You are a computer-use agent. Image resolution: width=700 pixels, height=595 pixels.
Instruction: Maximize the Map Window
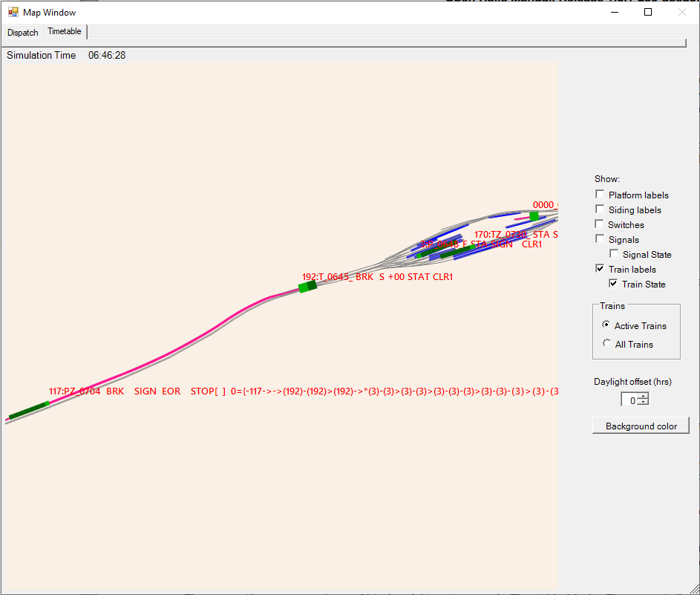pos(648,12)
